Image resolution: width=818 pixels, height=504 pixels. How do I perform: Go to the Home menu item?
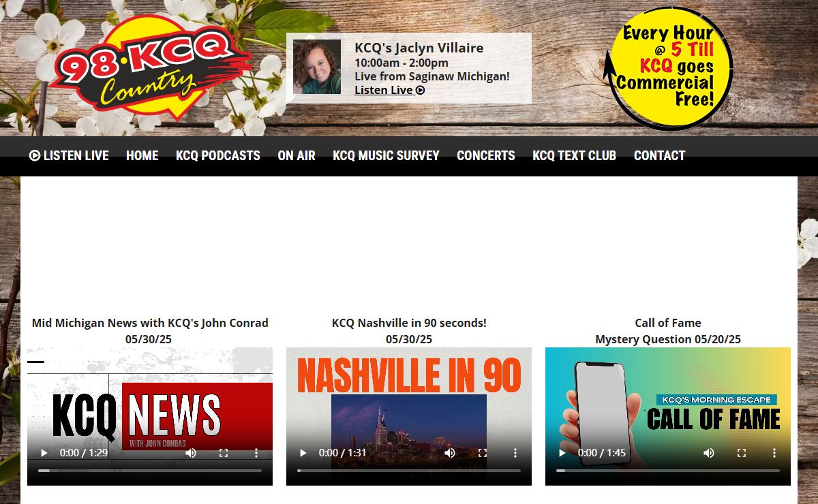[142, 156]
